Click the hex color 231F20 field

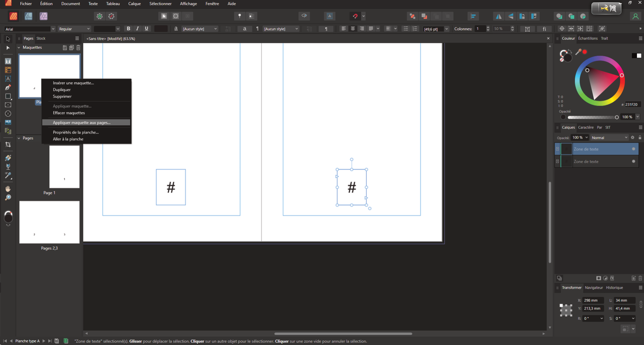click(x=632, y=105)
